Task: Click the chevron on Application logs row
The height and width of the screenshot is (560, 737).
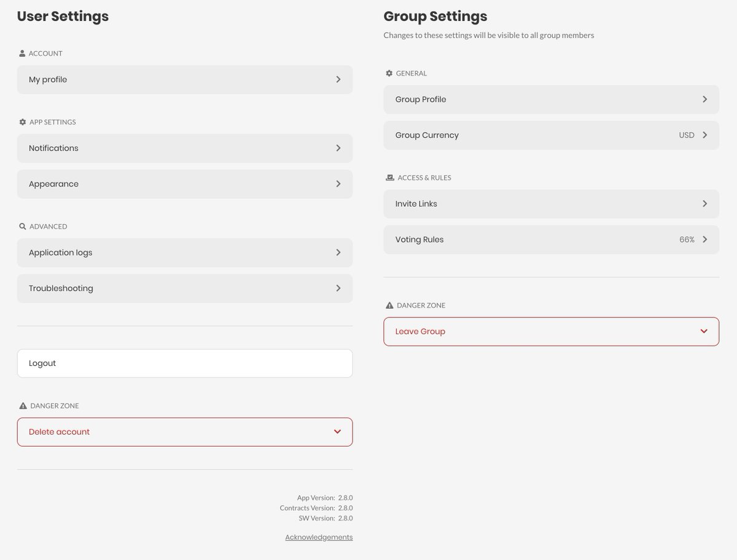Action: (x=338, y=253)
